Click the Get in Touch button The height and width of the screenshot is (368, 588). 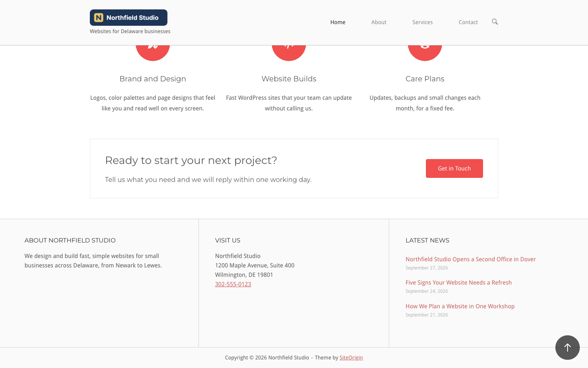tap(454, 168)
